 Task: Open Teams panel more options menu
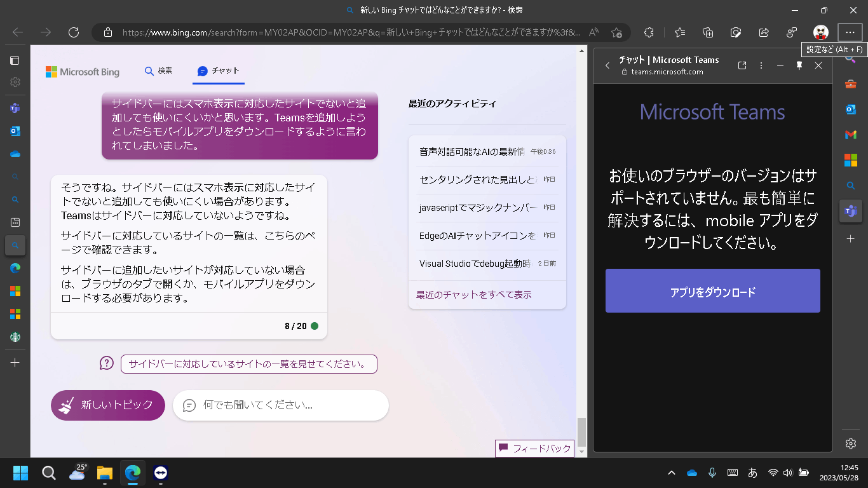(x=761, y=65)
